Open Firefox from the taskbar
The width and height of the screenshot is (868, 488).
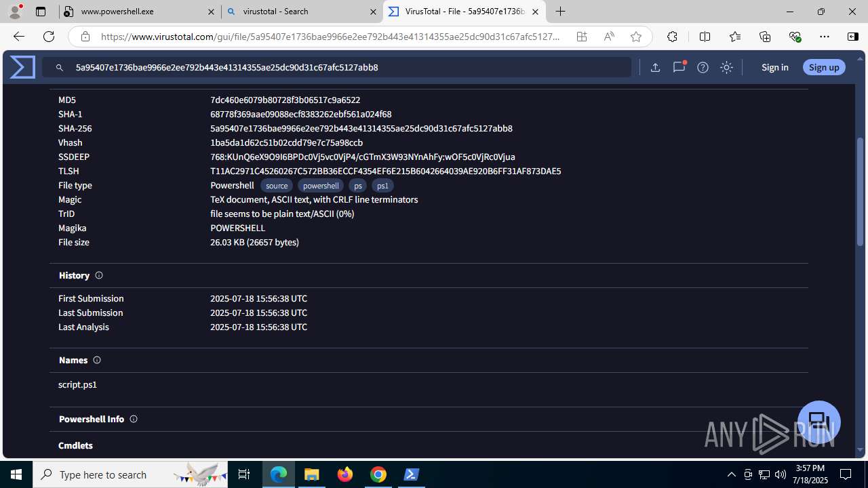(345, 474)
